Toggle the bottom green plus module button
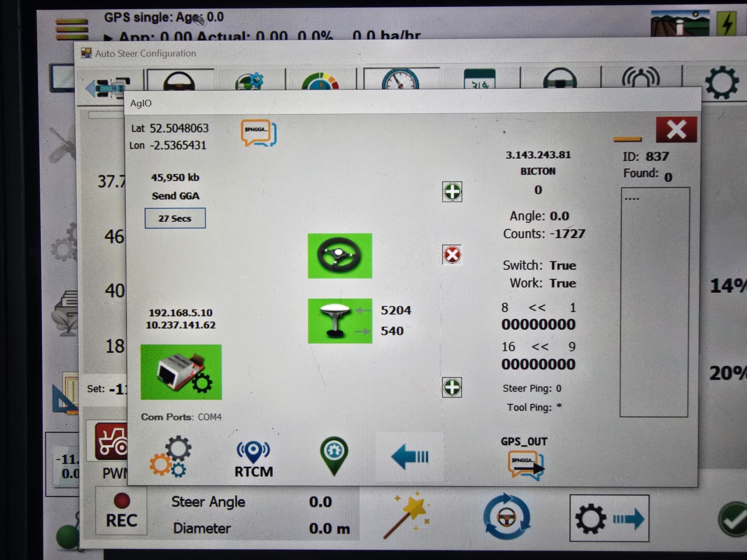Image resolution: width=747 pixels, height=560 pixels. 452,387
